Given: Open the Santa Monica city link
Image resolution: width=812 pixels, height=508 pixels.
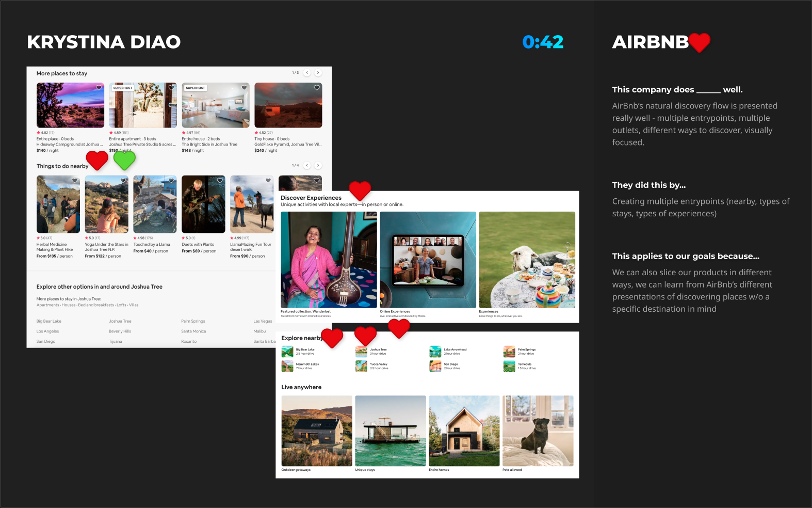Looking at the screenshot, I should pos(193,331).
